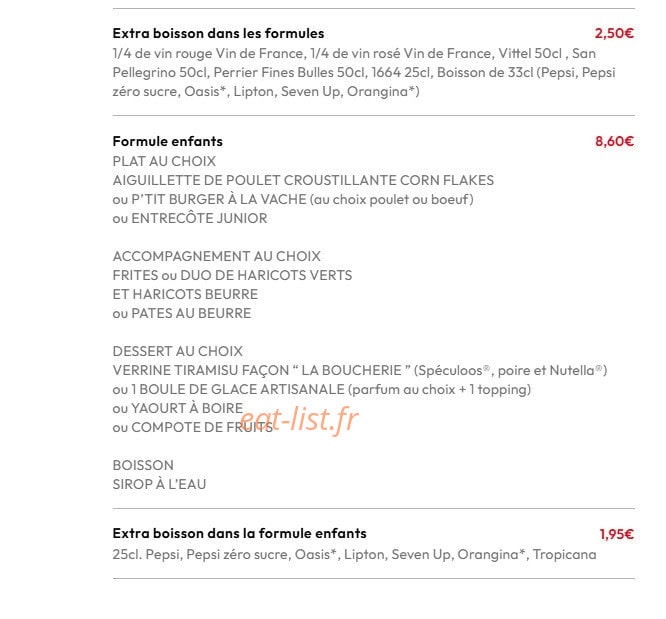
Task: Click the 'PLAT AU CHOIX' line
Action: coord(164,161)
